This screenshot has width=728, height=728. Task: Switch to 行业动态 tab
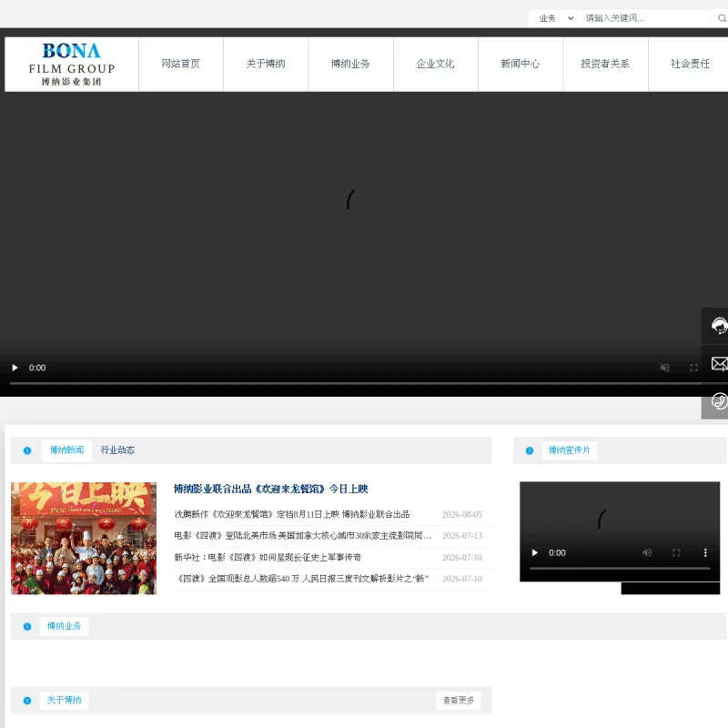coord(117,450)
